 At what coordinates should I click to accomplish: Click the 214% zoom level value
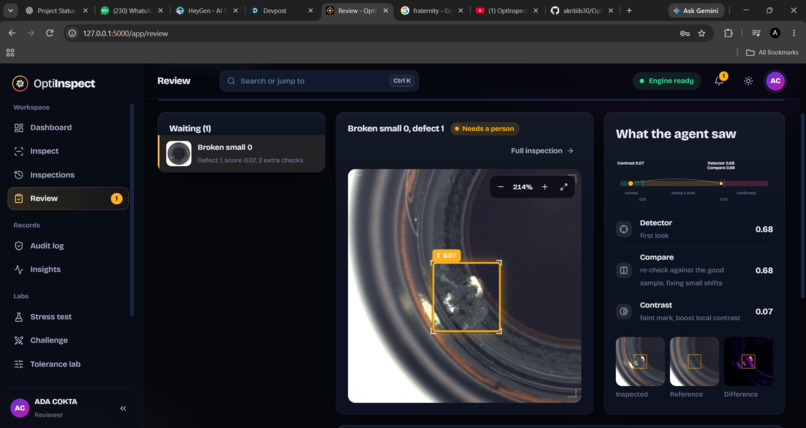coord(522,187)
